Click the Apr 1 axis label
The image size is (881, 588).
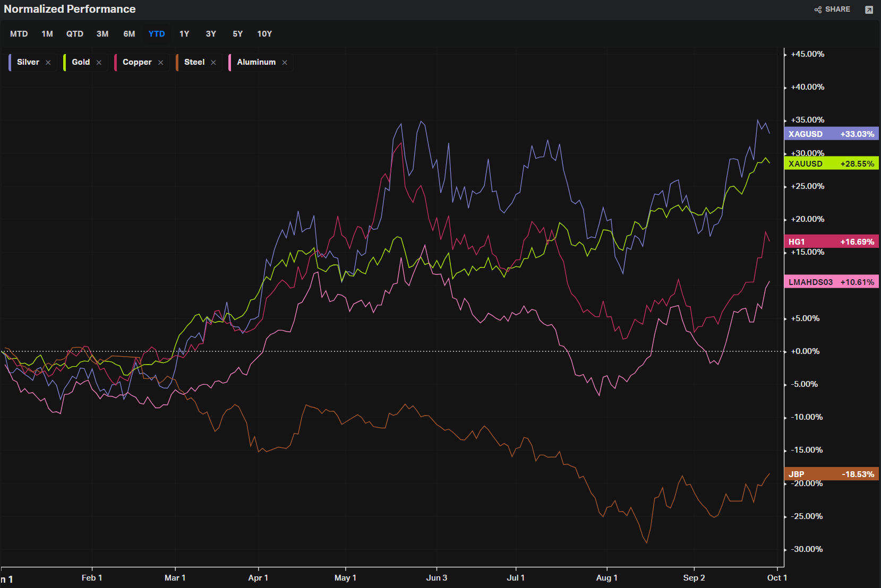tap(258, 578)
